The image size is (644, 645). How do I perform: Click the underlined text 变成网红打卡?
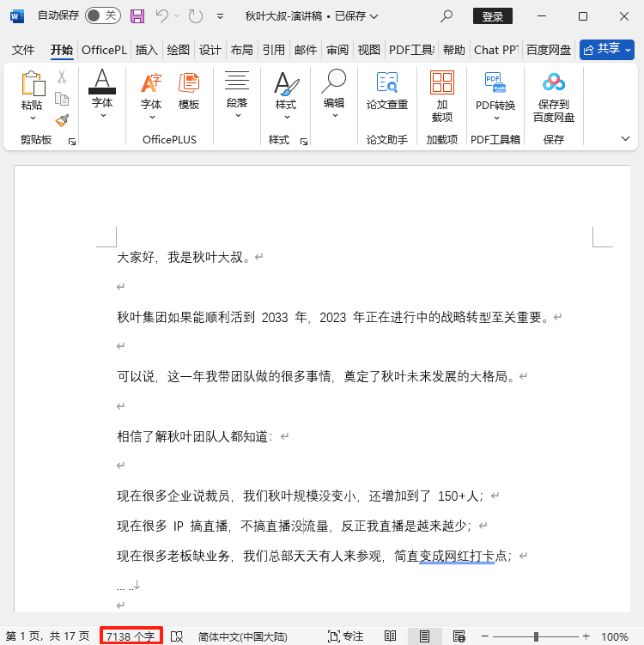(457, 557)
